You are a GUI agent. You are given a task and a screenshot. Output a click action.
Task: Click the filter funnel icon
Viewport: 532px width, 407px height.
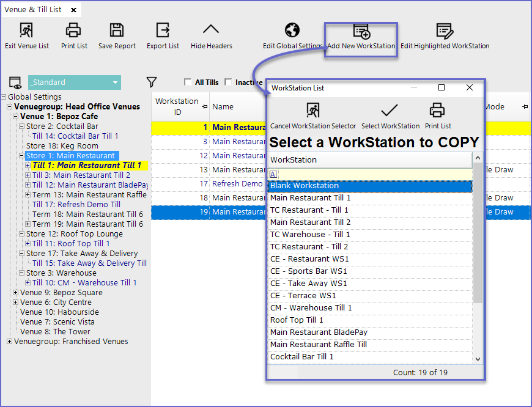point(152,82)
